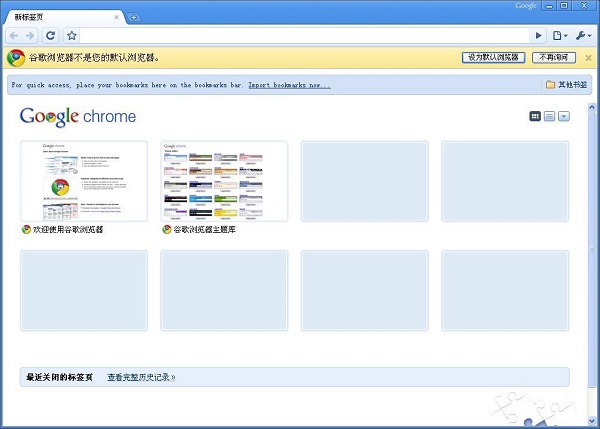Maximize the Chrome window
This screenshot has width=600, height=429.
tap(564, 6)
